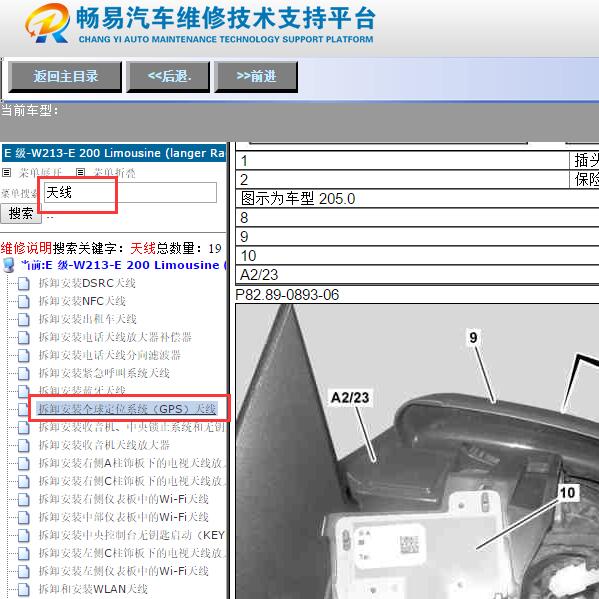Click the document icon beside 中央控制台无钥匙启动（KEY entry
Viewport: 599px width, 599px height.
pos(24,535)
